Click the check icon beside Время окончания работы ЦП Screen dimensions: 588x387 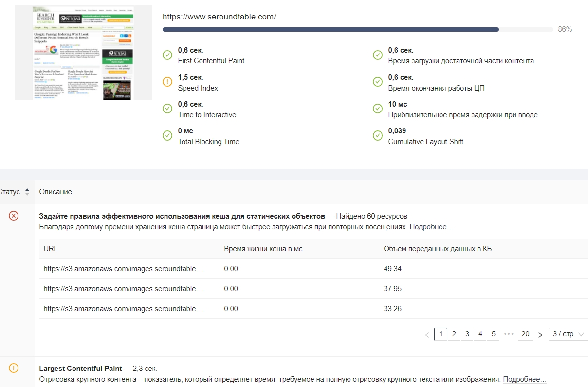pos(378,82)
